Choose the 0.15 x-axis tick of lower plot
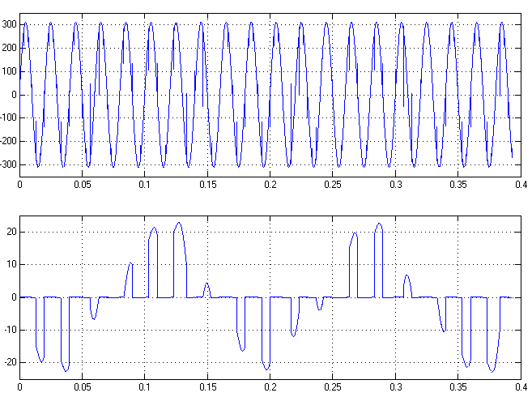The height and width of the screenshot is (397, 532). point(207,387)
